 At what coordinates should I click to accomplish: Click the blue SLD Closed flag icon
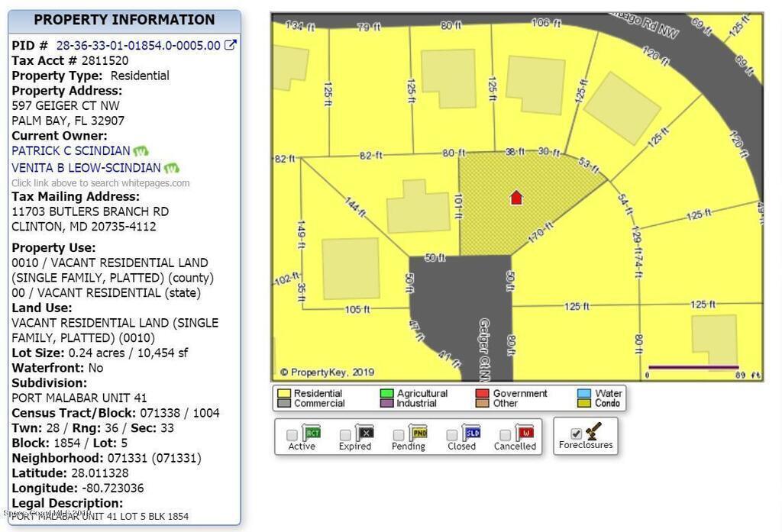pos(472,433)
